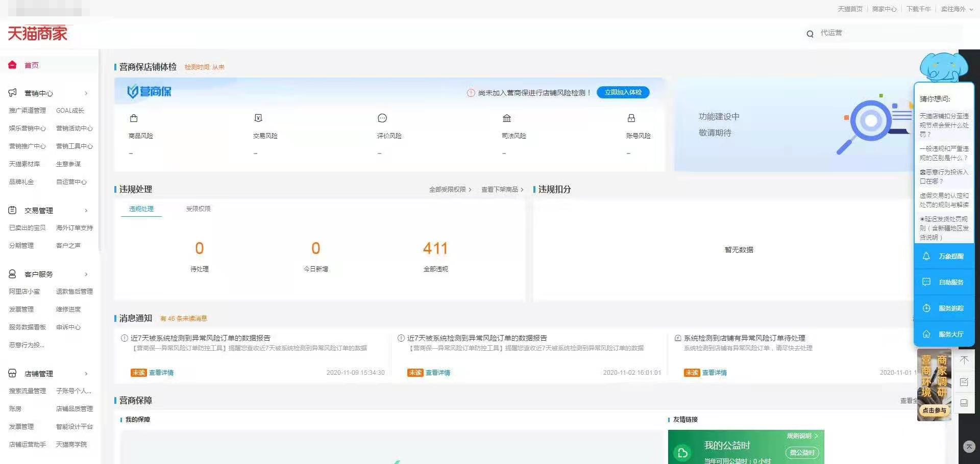Open 首页 in the sidebar
Screen dimensions: 980x464
[32, 65]
